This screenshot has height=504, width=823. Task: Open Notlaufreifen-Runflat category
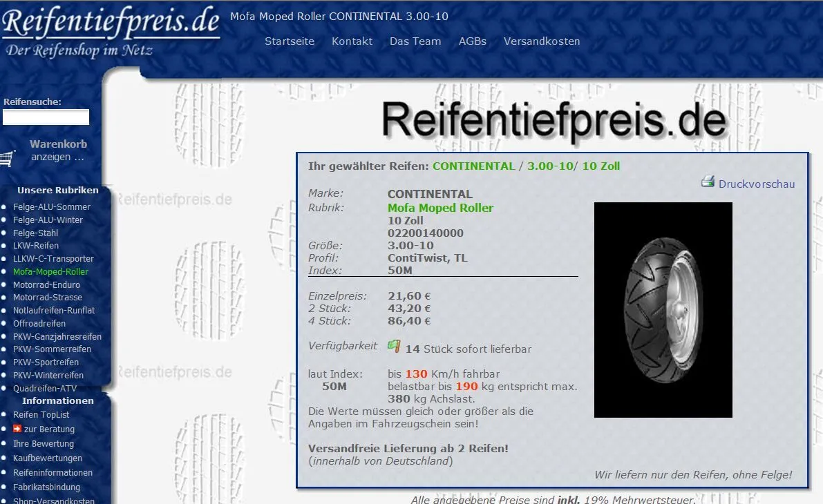tap(53, 311)
